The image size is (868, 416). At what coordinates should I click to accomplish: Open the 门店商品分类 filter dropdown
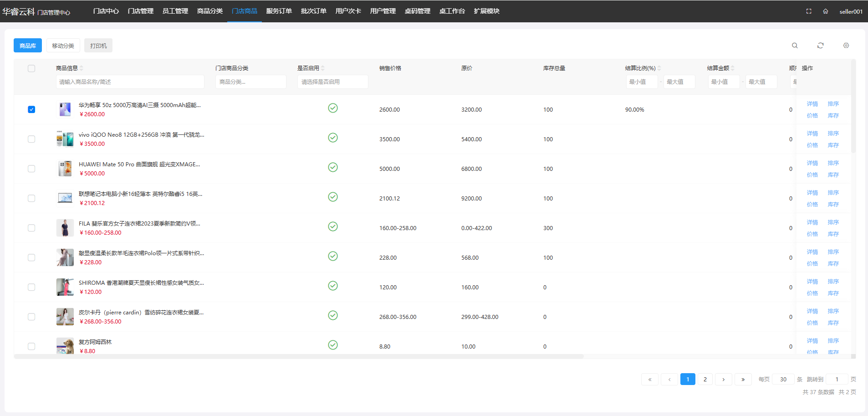pyautogui.click(x=250, y=82)
